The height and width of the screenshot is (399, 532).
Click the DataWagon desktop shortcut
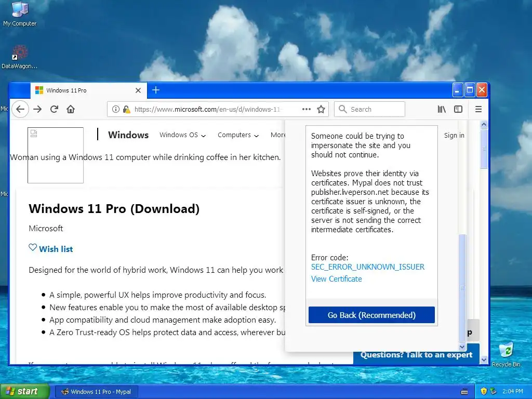coord(19,57)
